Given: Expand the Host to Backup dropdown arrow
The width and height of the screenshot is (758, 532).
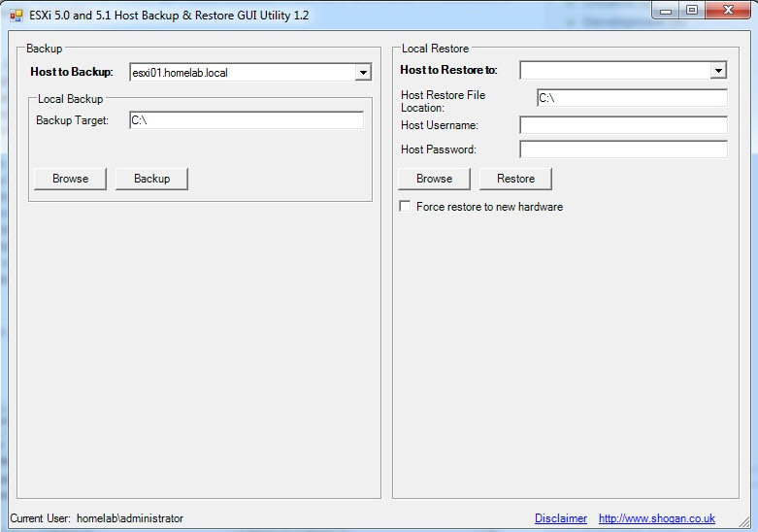Looking at the screenshot, I should coord(362,72).
